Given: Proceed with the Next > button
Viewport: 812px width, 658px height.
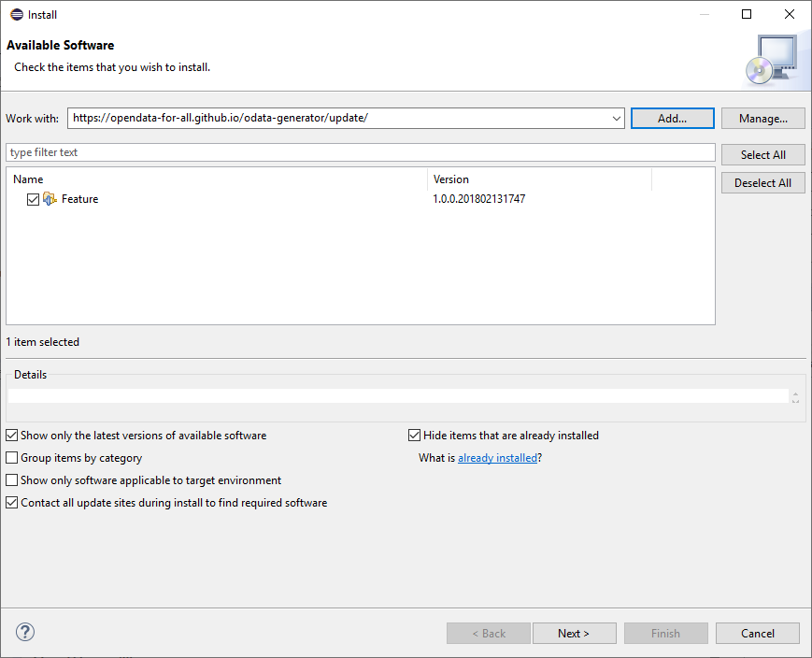Looking at the screenshot, I should coord(574,633).
